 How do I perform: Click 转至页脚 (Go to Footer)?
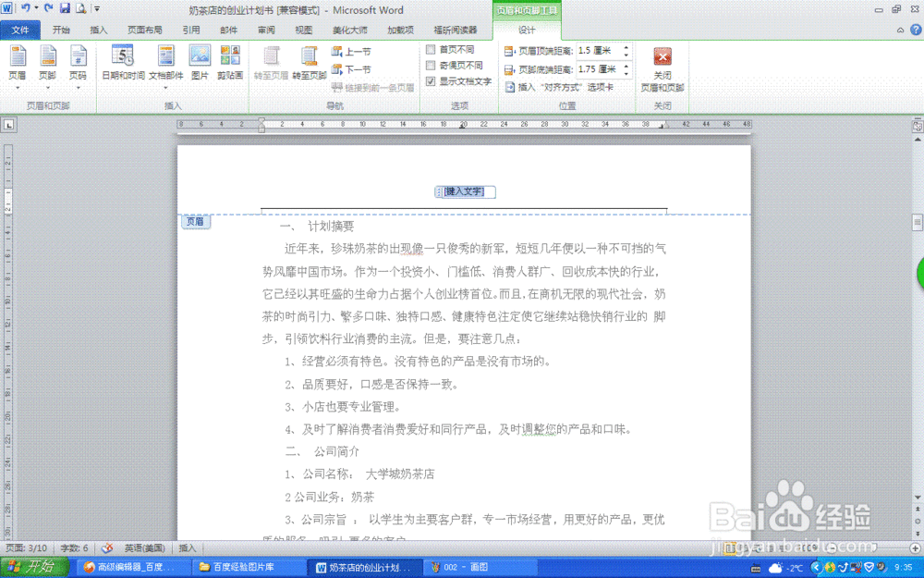coord(310,63)
